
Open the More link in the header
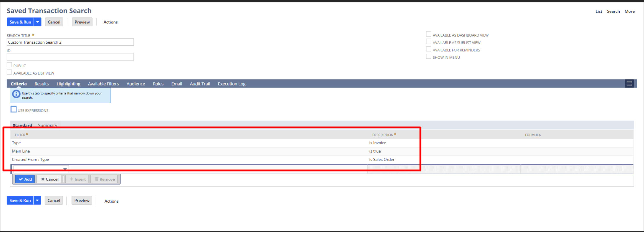(x=629, y=11)
